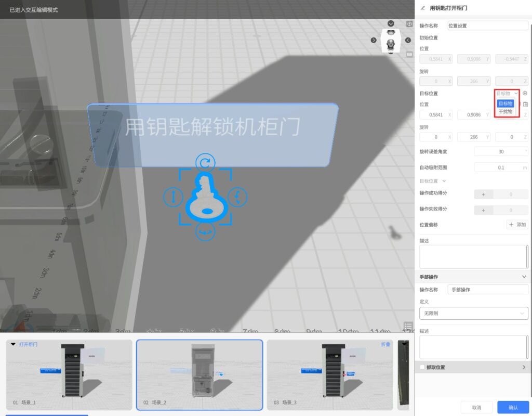Select 干扰物 from the dropdown list

pyautogui.click(x=506, y=111)
